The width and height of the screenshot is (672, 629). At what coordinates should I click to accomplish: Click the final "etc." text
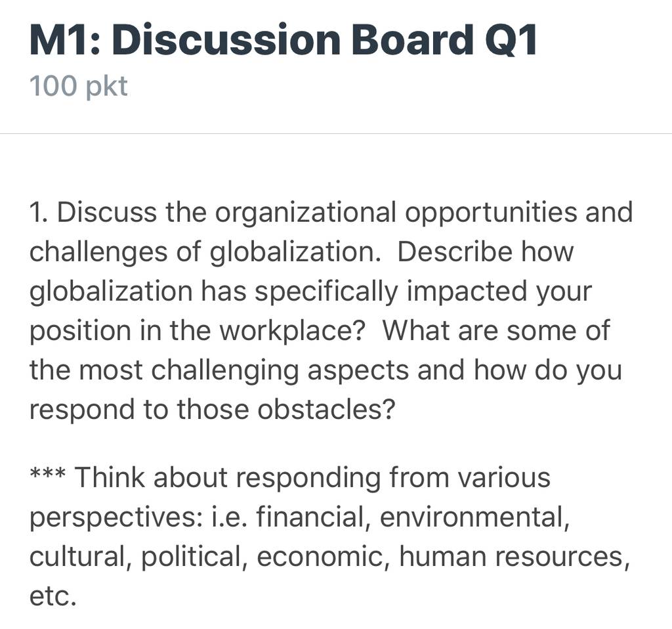53,597
